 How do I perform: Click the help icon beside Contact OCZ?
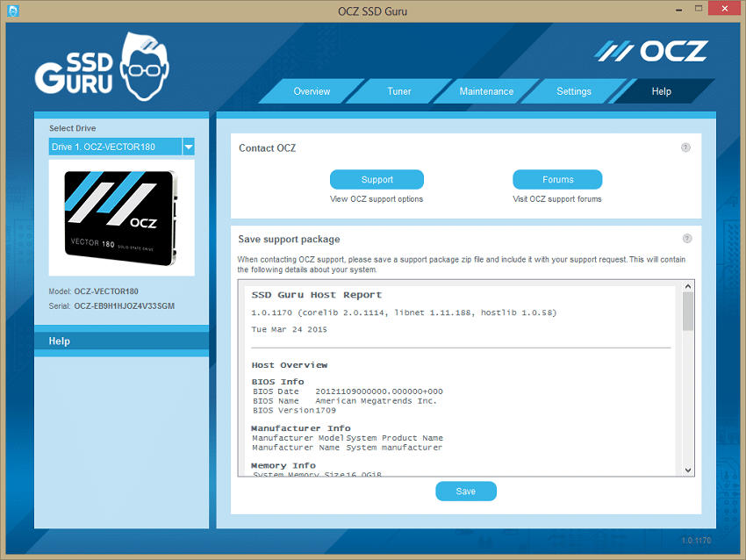(685, 147)
